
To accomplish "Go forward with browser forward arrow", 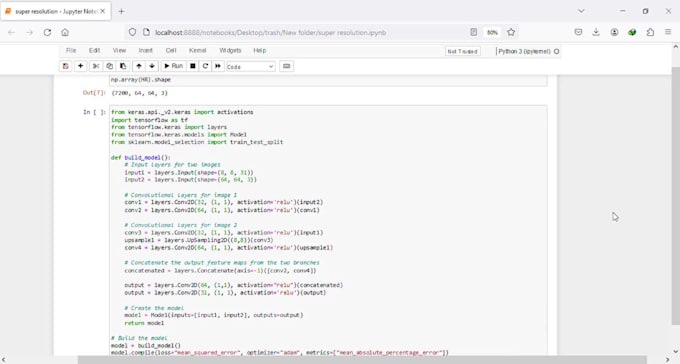I will pos(29,32).
